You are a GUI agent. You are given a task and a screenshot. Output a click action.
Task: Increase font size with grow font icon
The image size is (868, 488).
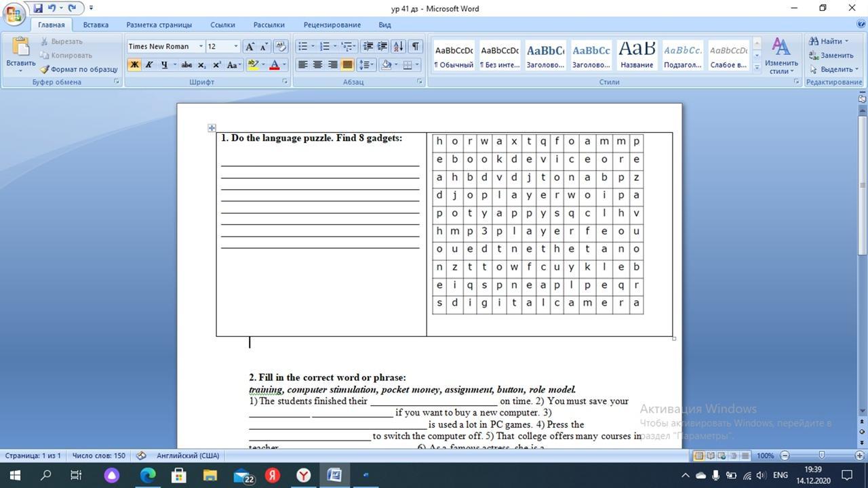point(250,46)
